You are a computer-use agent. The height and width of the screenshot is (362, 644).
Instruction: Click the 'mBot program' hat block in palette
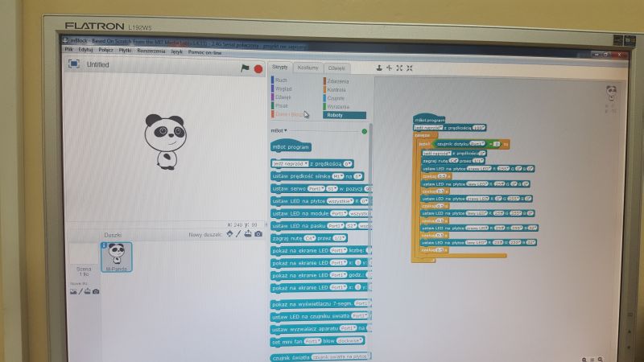coord(291,146)
